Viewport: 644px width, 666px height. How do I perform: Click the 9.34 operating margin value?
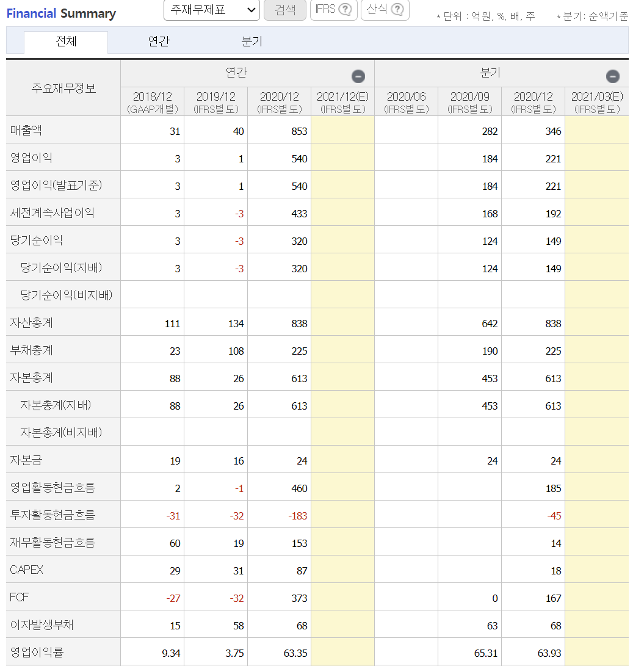[171, 654]
